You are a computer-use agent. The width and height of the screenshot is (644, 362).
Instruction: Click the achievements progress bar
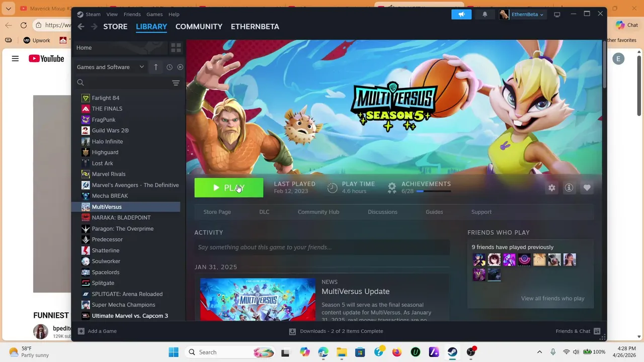pos(433,192)
